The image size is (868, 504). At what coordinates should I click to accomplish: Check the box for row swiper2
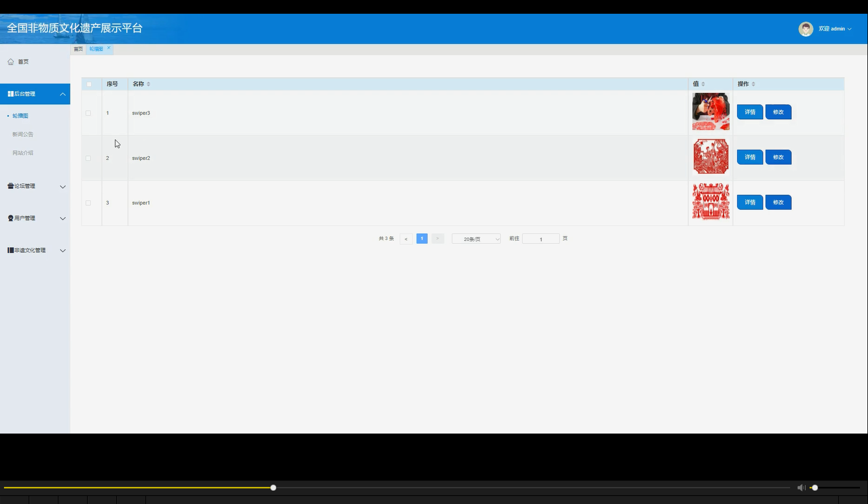click(88, 158)
